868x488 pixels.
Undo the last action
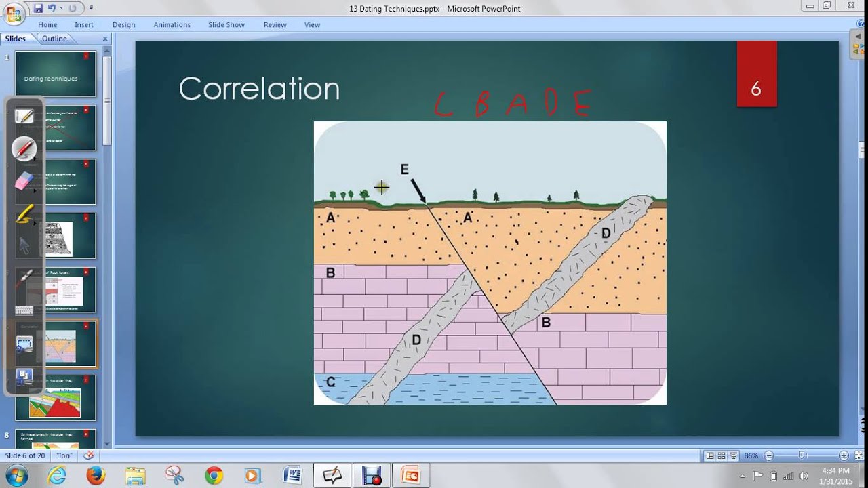tap(51, 8)
